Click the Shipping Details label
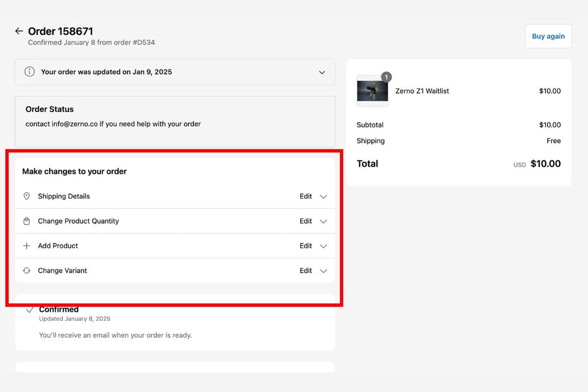The image size is (588, 392). point(64,196)
